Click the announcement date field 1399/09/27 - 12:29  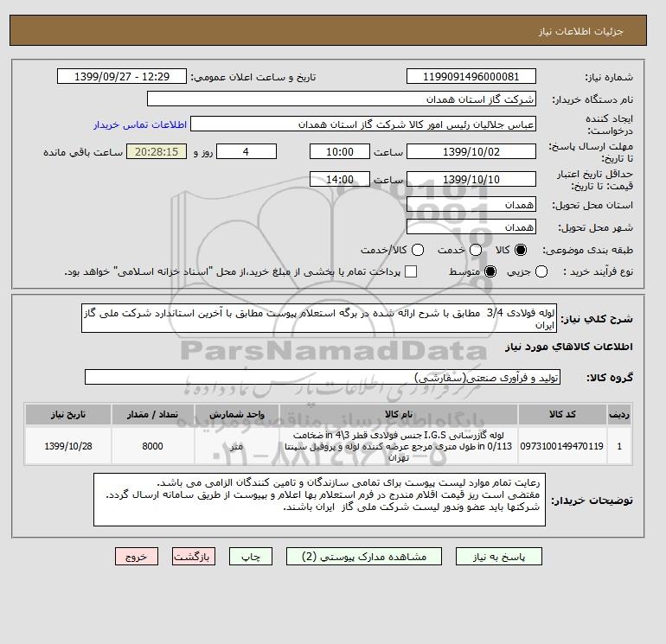(x=122, y=76)
